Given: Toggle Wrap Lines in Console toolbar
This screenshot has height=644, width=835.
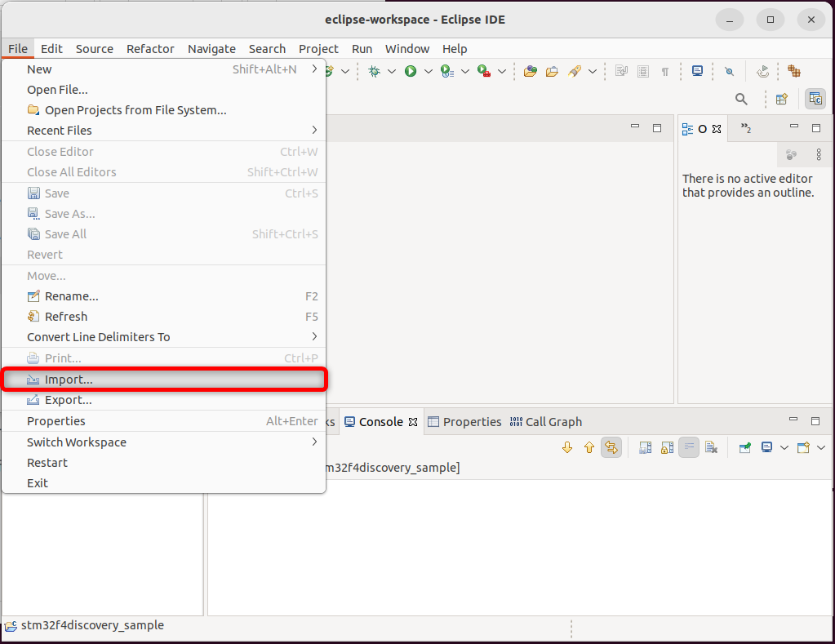Looking at the screenshot, I should pyautogui.click(x=689, y=447).
